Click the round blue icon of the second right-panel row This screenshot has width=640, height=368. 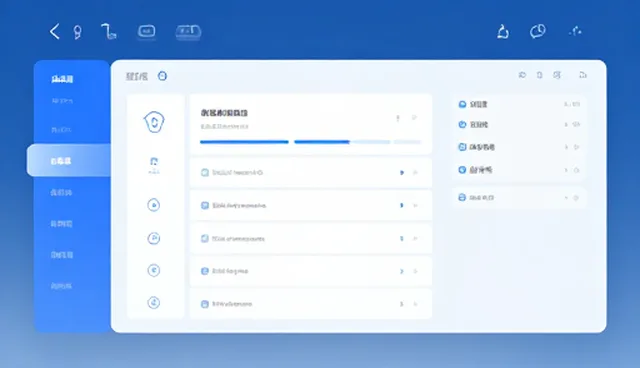click(462, 124)
